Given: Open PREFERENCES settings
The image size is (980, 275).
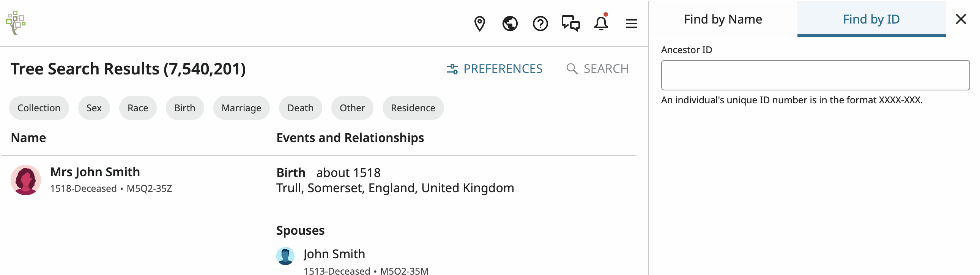Looking at the screenshot, I should [x=495, y=69].
